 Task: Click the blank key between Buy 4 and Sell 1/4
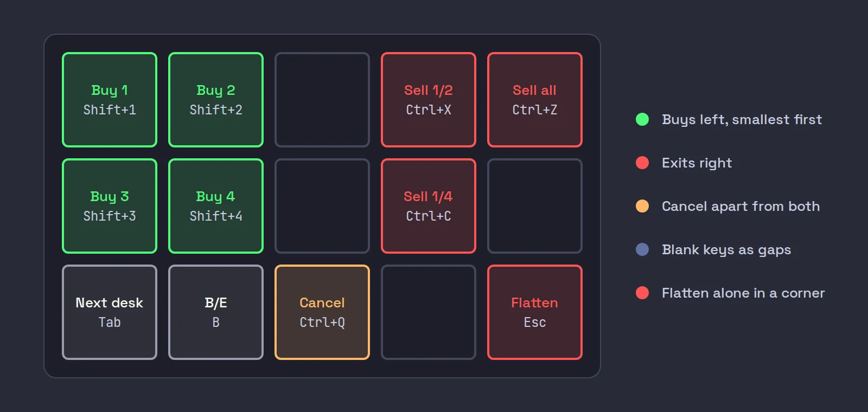tap(322, 206)
